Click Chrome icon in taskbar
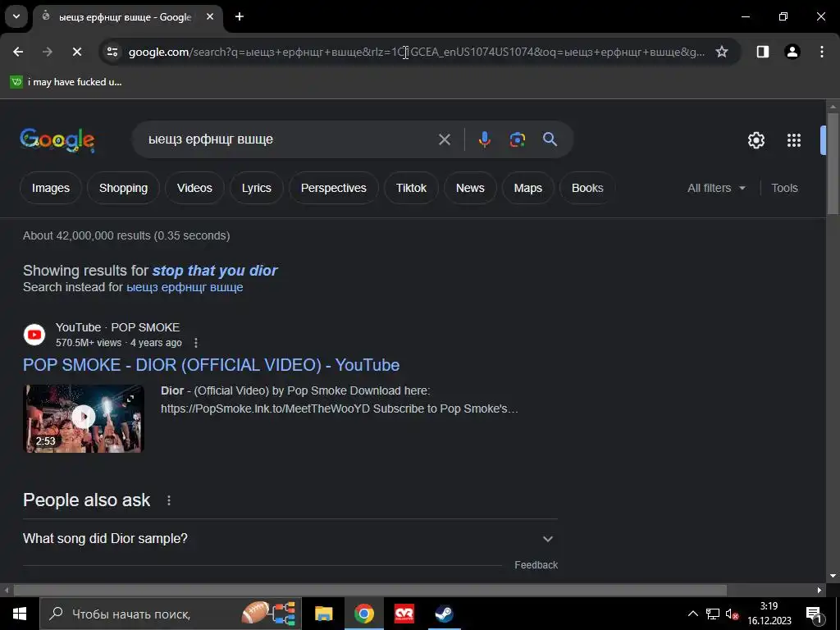 click(363, 614)
